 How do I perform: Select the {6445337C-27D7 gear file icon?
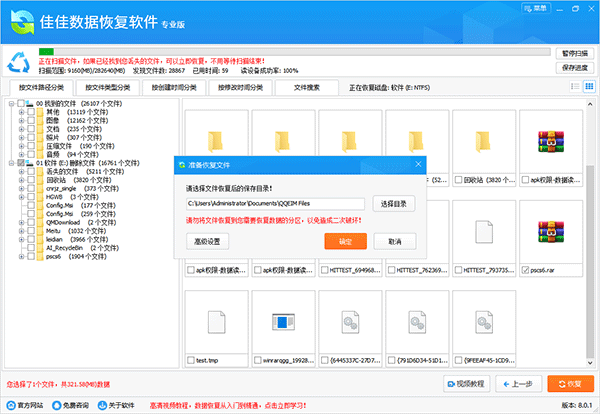tap(350, 322)
